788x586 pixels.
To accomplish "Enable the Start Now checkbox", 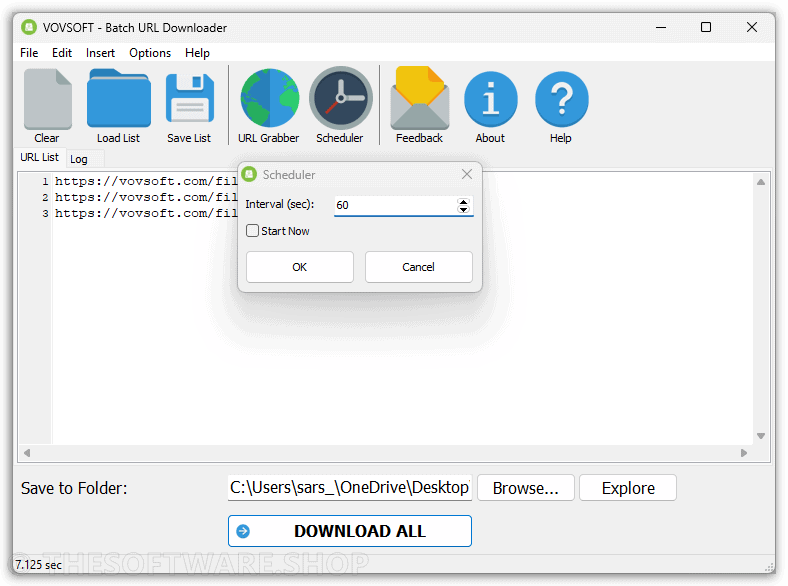I will click(252, 231).
